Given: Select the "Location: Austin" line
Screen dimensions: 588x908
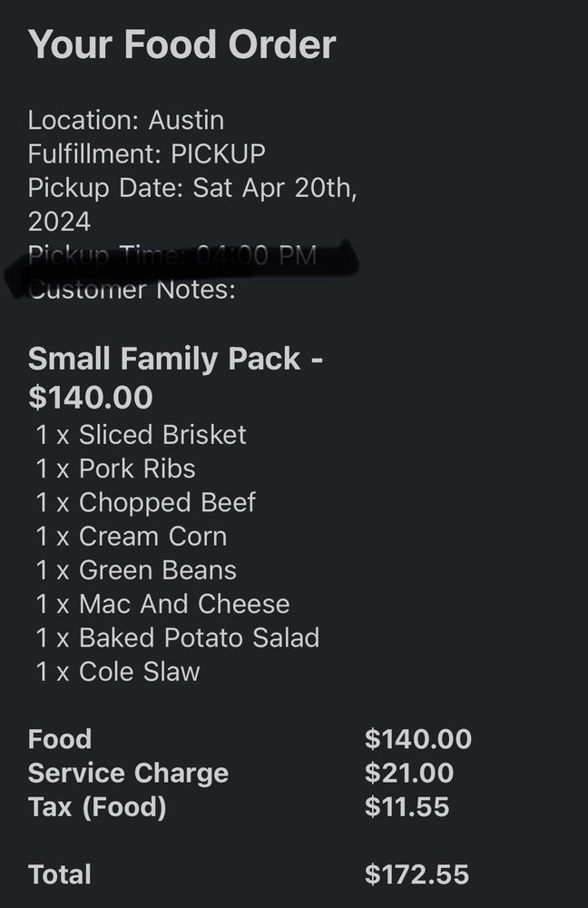Looking at the screenshot, I should (126, 120).
